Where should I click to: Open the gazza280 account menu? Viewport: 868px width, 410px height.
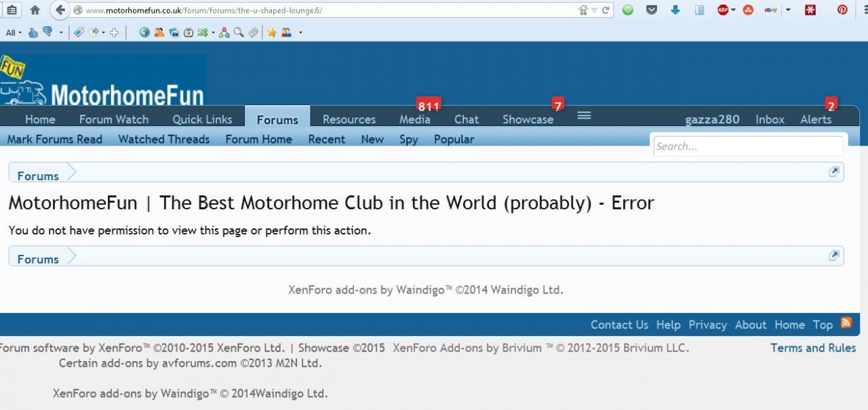tap(712, 119)
